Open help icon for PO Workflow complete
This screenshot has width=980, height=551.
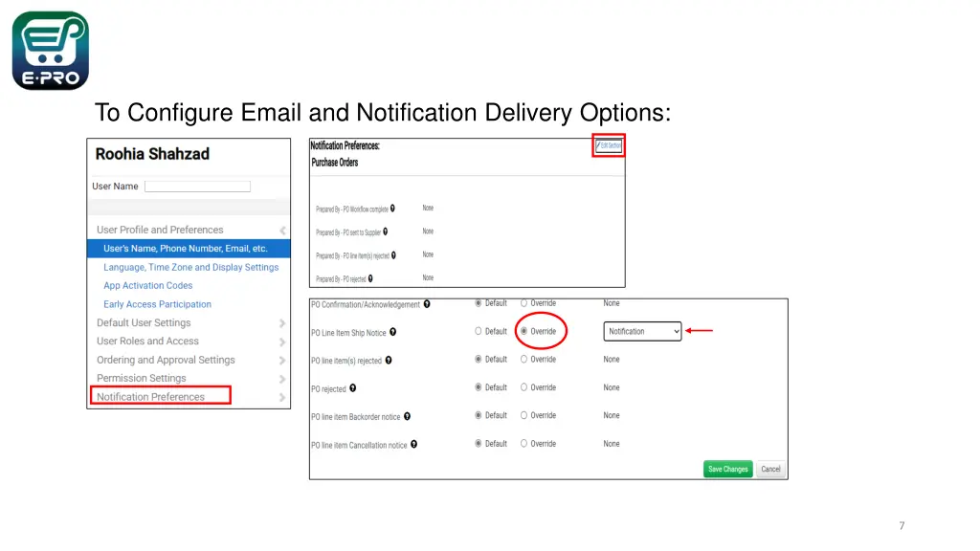tap(392, 209)
